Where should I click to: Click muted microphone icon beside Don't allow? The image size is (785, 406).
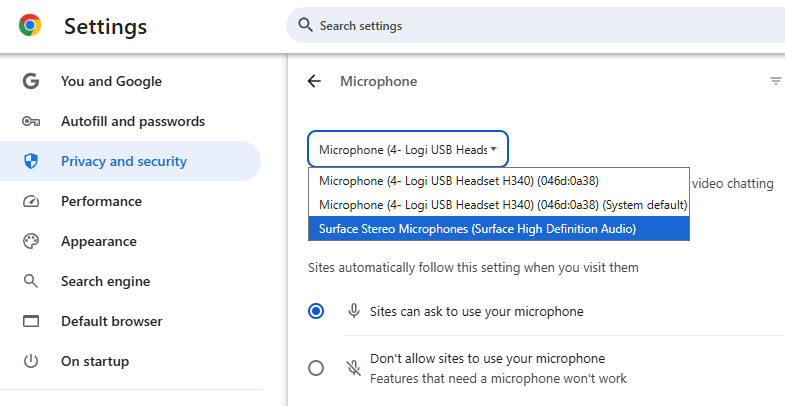coord(354,368)
